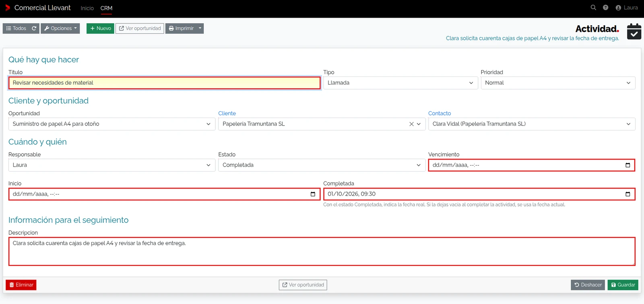
Task: Expand the Prioridad dropdown showing Normal
Action: [x=558, y=83]
